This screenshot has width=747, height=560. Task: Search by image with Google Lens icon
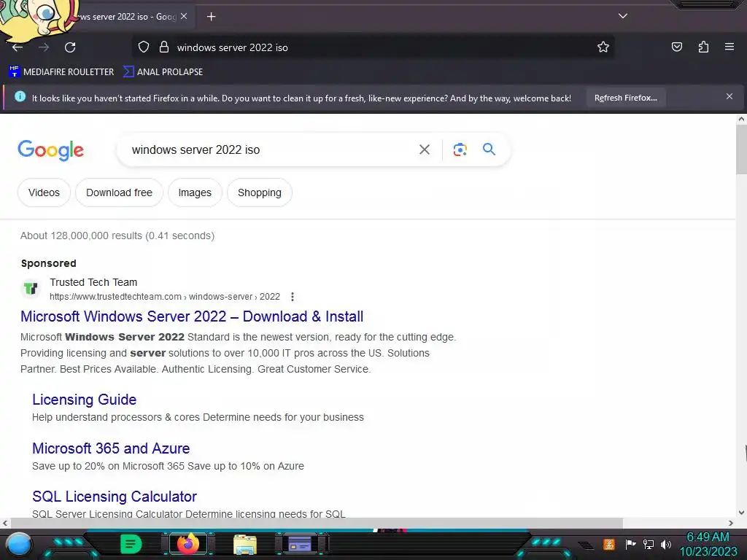point(460,149)
